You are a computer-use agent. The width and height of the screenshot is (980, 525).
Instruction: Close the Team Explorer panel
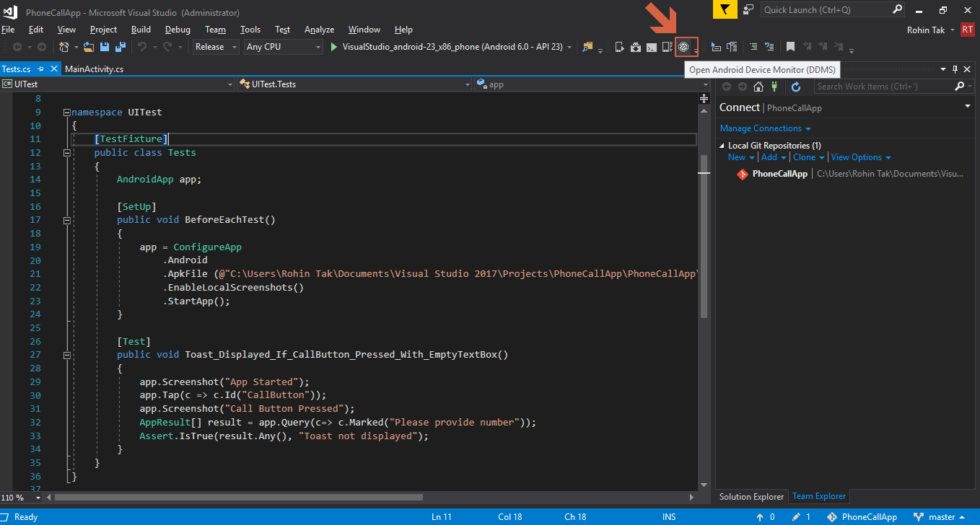(968, 69)
